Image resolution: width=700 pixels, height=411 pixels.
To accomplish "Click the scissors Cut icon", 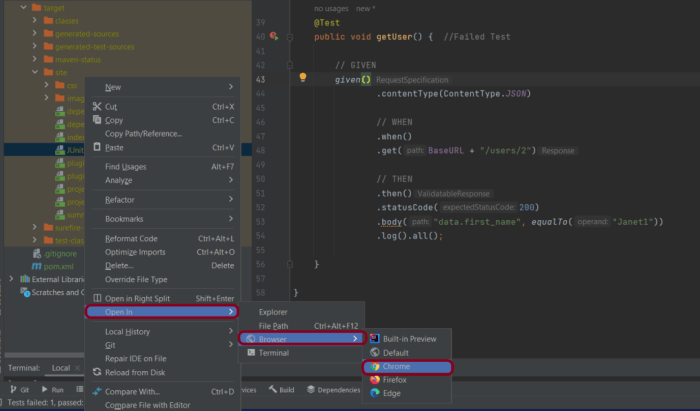I will click(97, 106).
